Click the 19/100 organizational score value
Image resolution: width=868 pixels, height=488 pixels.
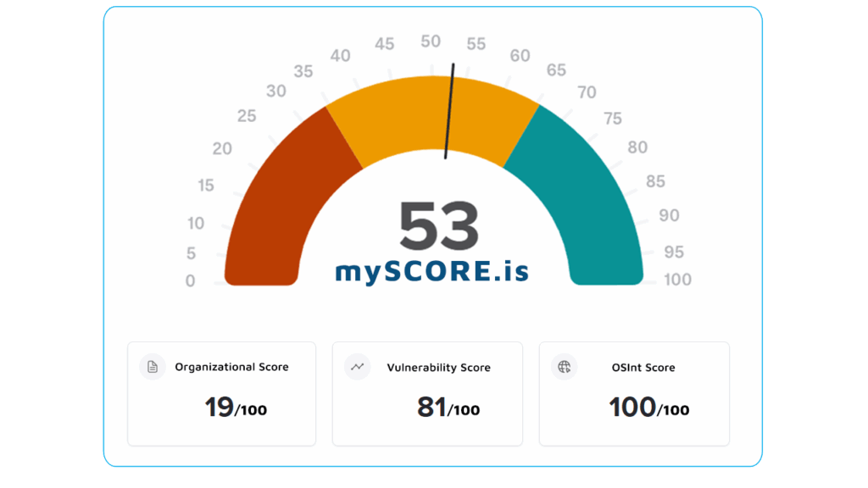(x=236, y=408)
